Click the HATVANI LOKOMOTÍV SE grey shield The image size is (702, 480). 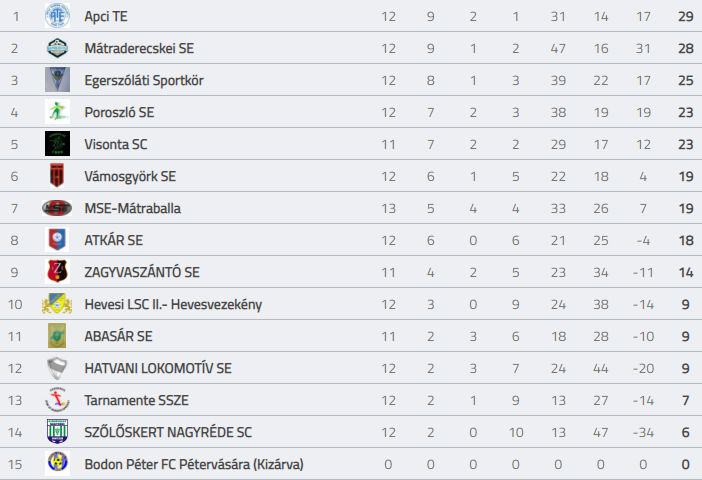57,368
